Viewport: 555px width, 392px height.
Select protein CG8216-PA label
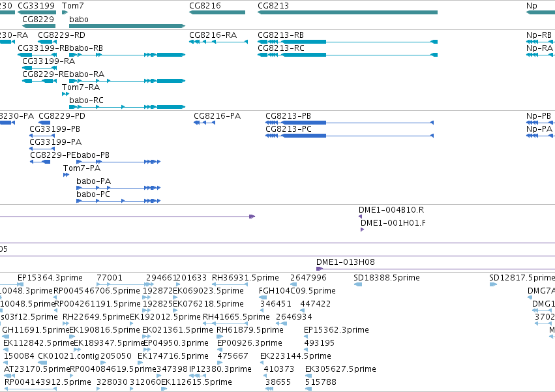click(x=217, y=116)
